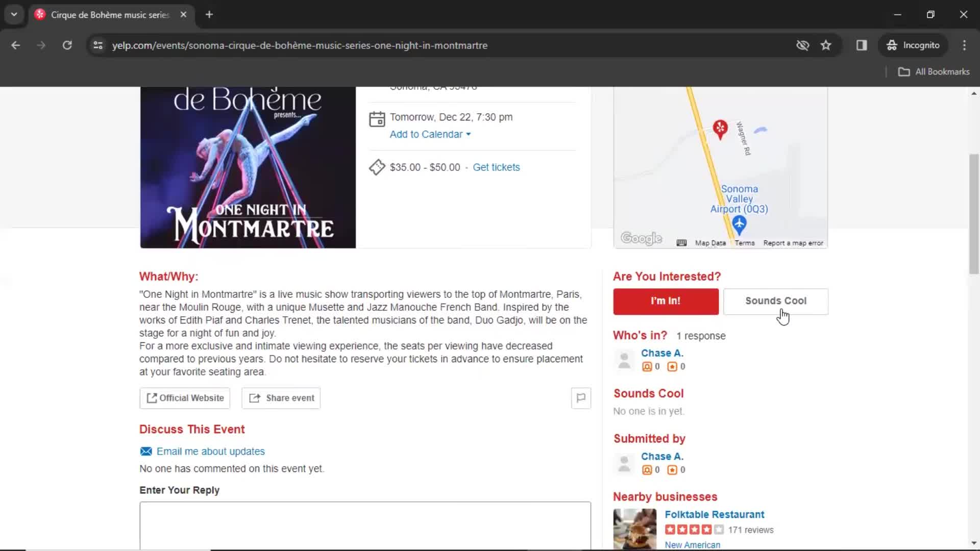Click the Google Map location pin marker
980x551 pixels.
718,129
